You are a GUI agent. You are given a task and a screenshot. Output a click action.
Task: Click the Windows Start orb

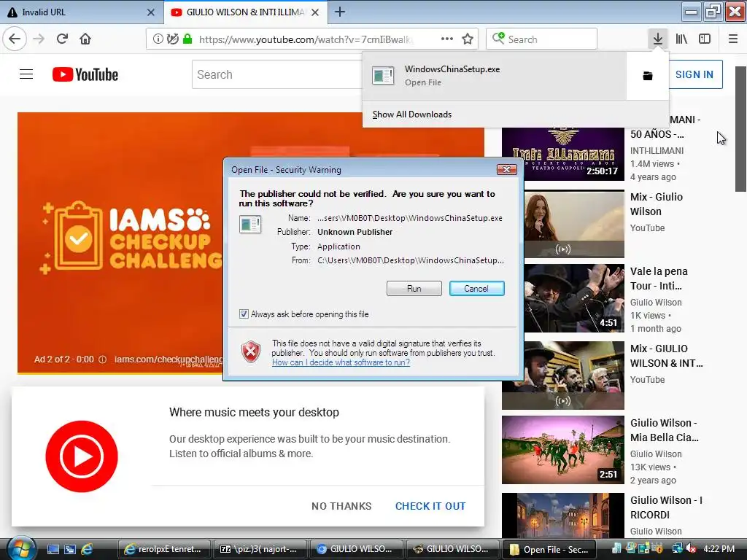pos(20,549)
